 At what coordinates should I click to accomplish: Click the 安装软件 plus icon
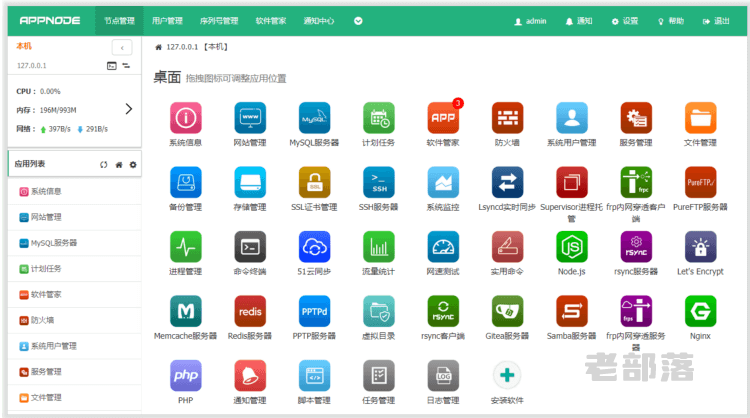point(507,375)
